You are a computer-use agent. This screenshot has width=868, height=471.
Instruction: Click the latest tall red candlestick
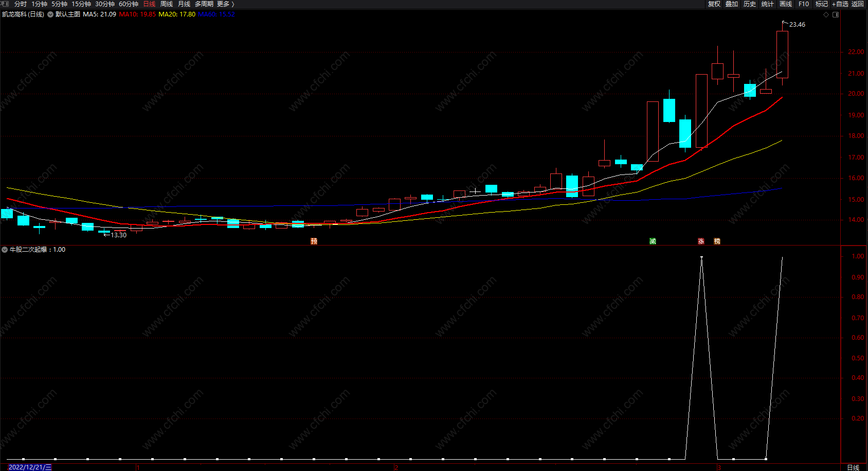coord(782,55)
